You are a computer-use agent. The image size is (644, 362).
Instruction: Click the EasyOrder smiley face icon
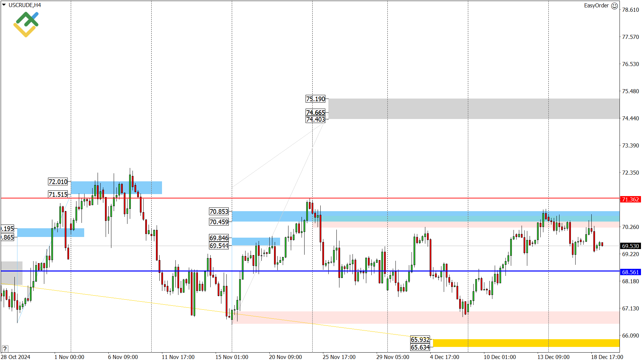tap(614, 6)
